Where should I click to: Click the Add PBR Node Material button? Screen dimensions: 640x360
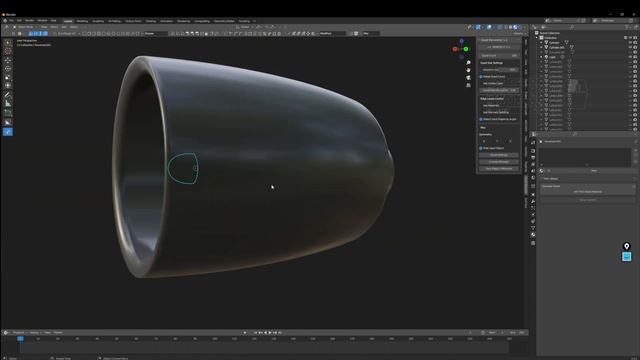click(x=587, y=191)
